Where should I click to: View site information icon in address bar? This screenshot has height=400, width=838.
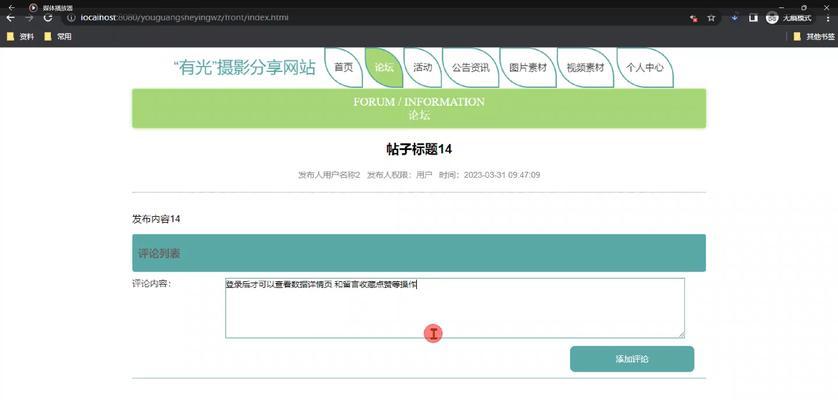tap(71, 18)
